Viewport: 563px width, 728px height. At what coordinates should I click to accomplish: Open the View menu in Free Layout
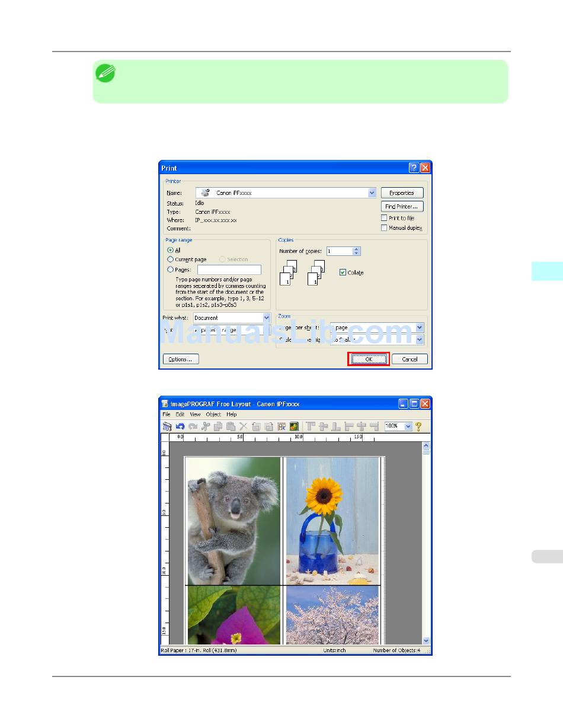[195, 415]
